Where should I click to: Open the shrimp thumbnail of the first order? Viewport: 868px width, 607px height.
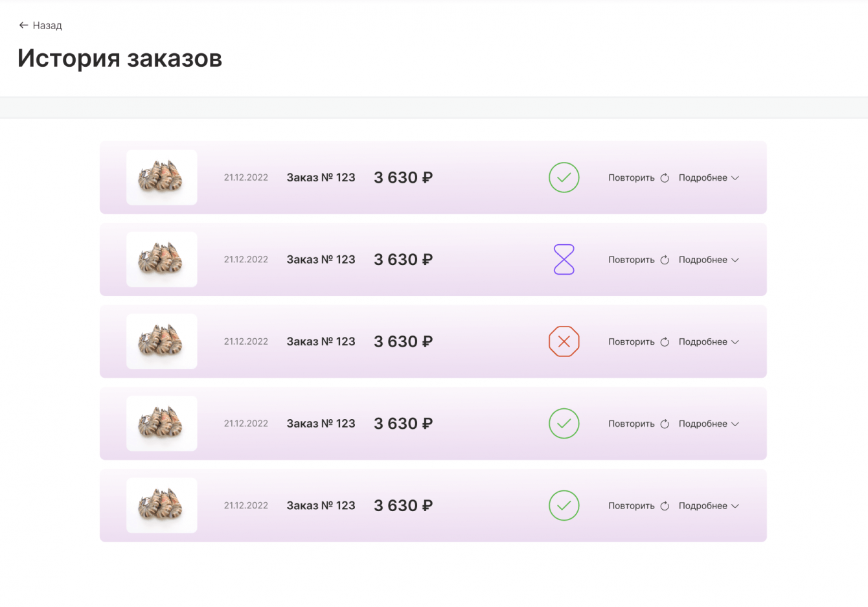click(x=161, y=178)
